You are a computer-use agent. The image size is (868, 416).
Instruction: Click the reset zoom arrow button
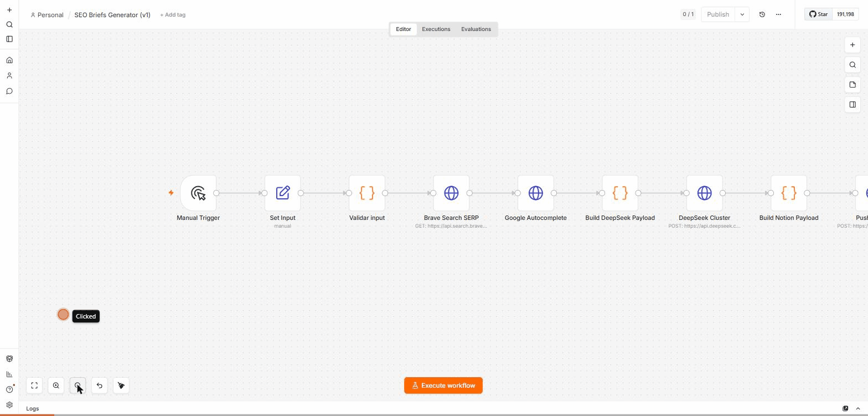(x=100, y=386)
